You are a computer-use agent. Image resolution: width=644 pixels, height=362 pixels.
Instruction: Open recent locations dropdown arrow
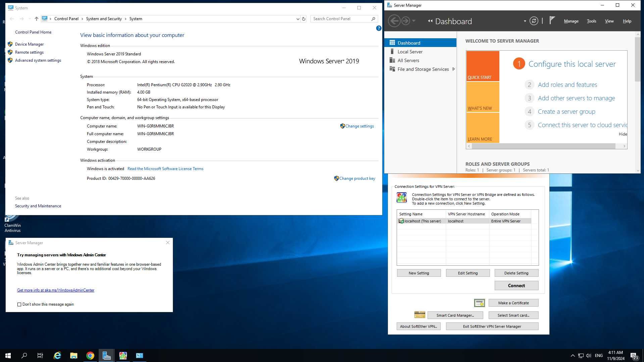30,19
